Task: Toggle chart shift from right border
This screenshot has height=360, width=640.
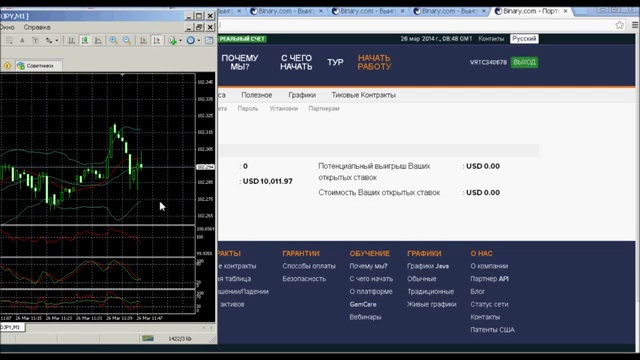Action: 157,40
